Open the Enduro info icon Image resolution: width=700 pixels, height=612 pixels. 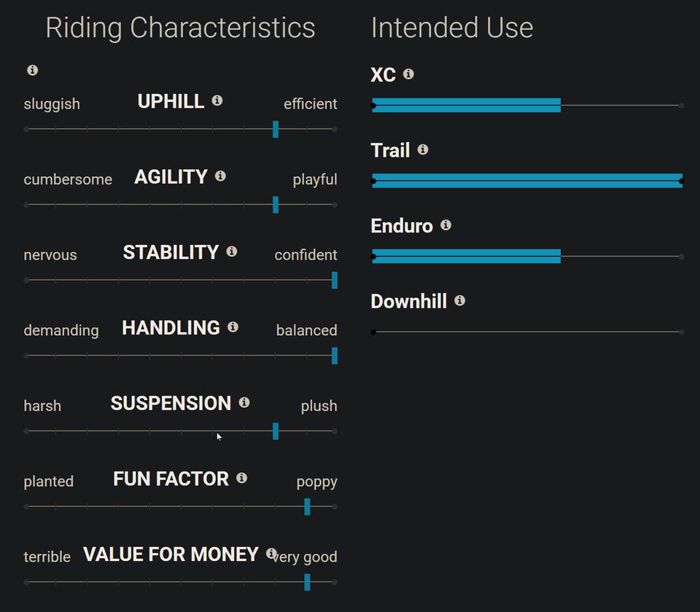446,225
